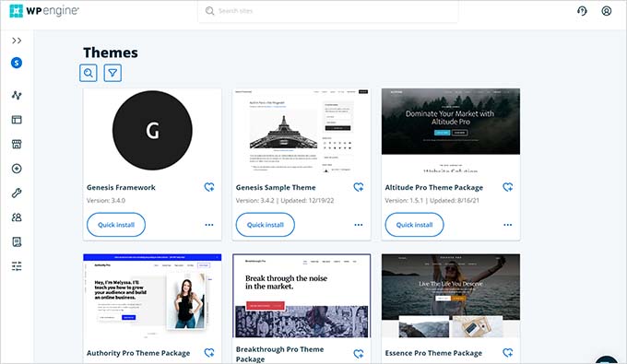Open the Authority Pro preview thumbnail

(152, 296)
